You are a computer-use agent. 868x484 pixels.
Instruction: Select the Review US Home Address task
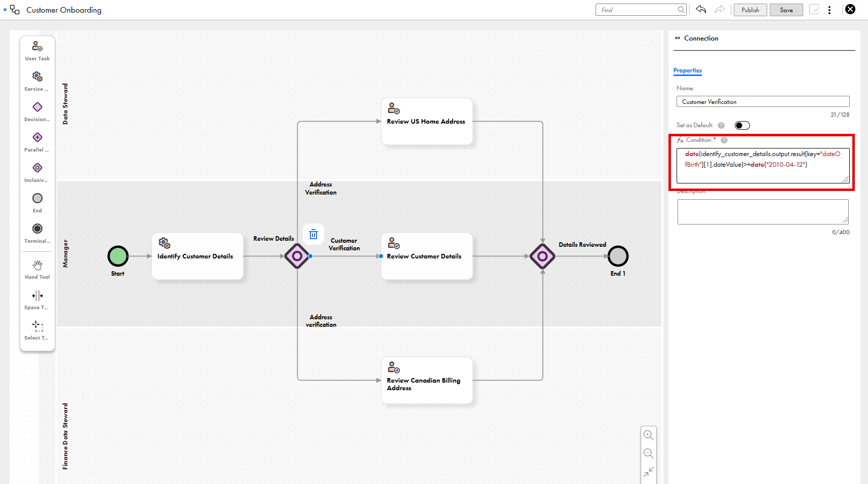pyautogui.click(x=427, y=121)
